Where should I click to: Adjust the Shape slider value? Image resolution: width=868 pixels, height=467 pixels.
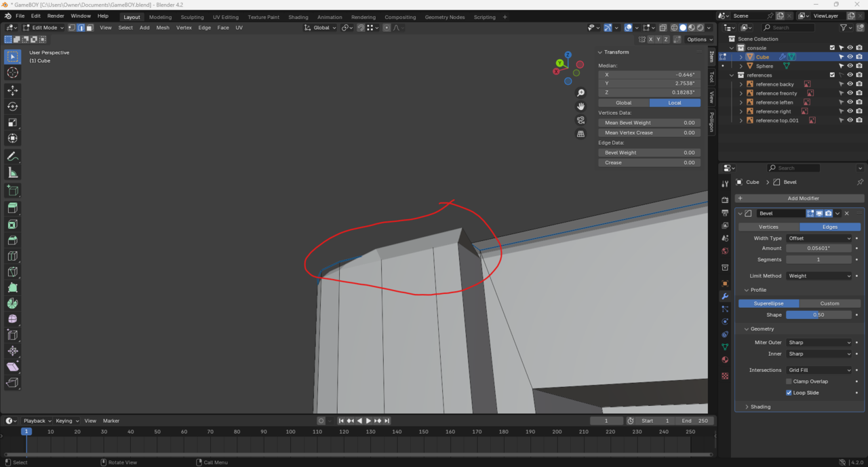[818, 315]
